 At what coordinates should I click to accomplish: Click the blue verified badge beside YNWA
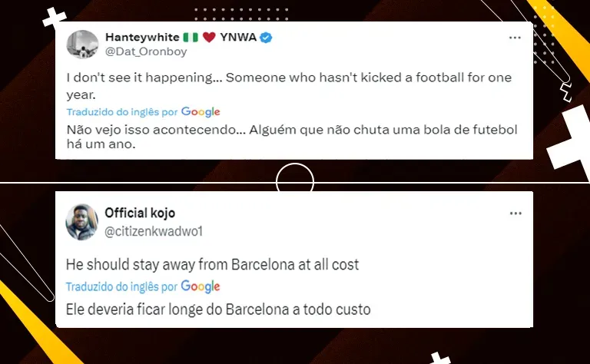click(266, 38)
